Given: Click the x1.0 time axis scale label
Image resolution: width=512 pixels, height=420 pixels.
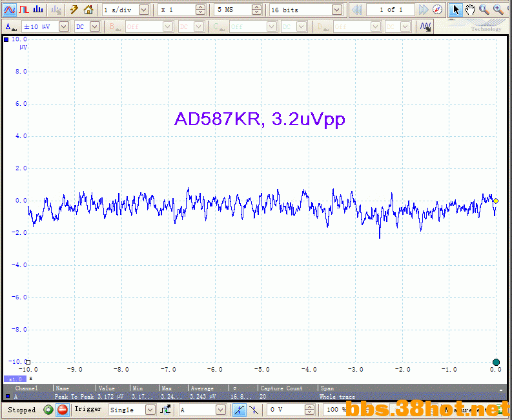Looking at the screenshot, I should (x=15, y=379).
